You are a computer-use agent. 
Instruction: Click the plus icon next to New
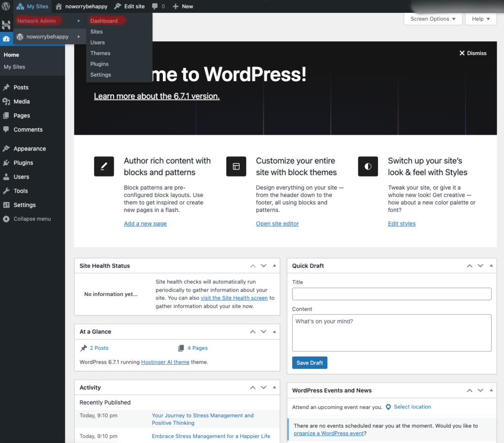[176, 6]
